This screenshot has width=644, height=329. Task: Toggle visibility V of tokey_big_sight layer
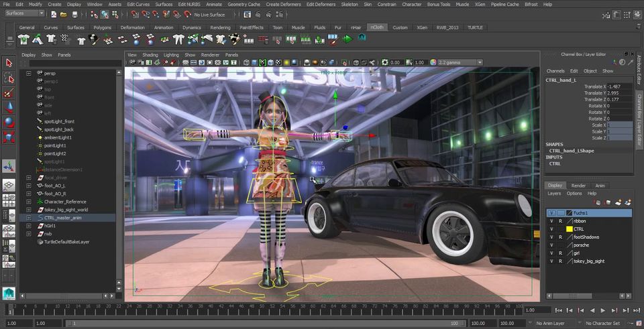coord(551,261)
